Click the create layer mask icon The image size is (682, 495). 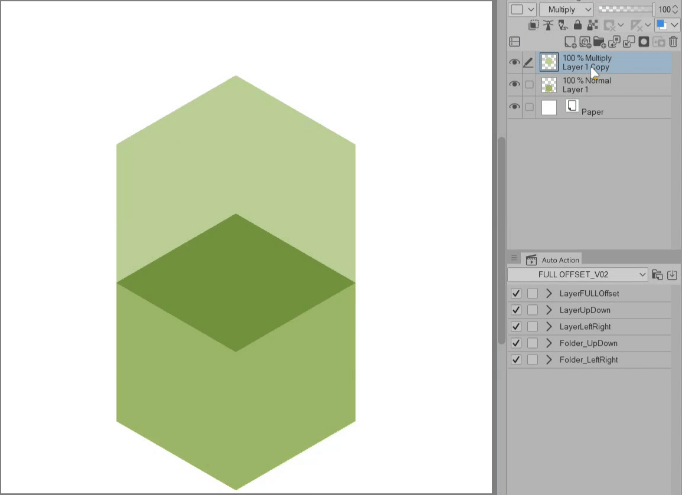click(x=644, y=42)
